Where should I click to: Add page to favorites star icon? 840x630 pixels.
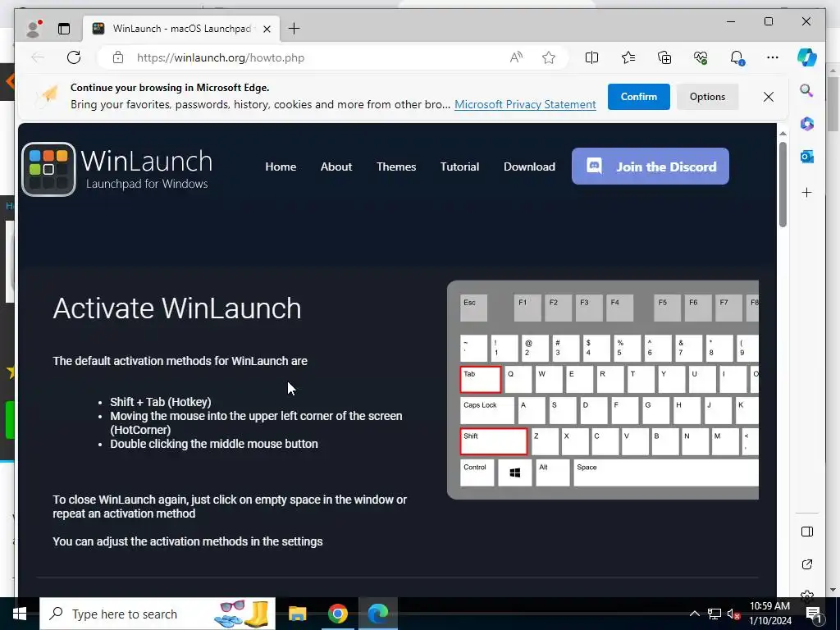click(549, 57)
